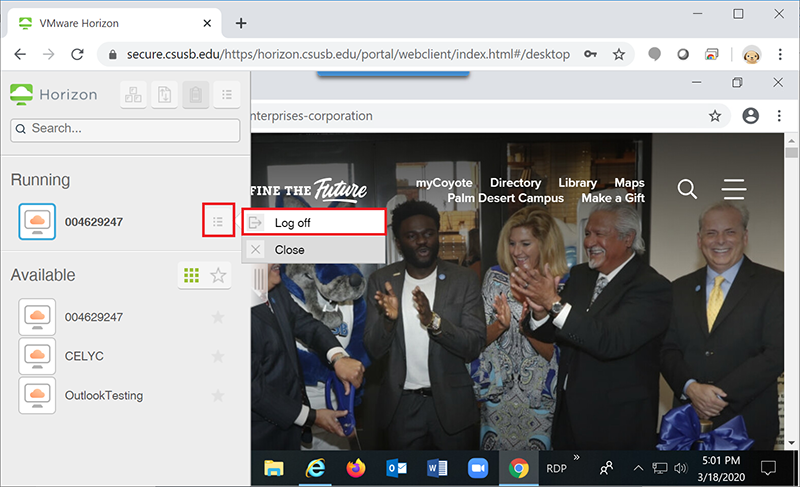This screenshot has width=800, height=487.
Task: Click the Make a Gift link
Action: coord(613,198)
